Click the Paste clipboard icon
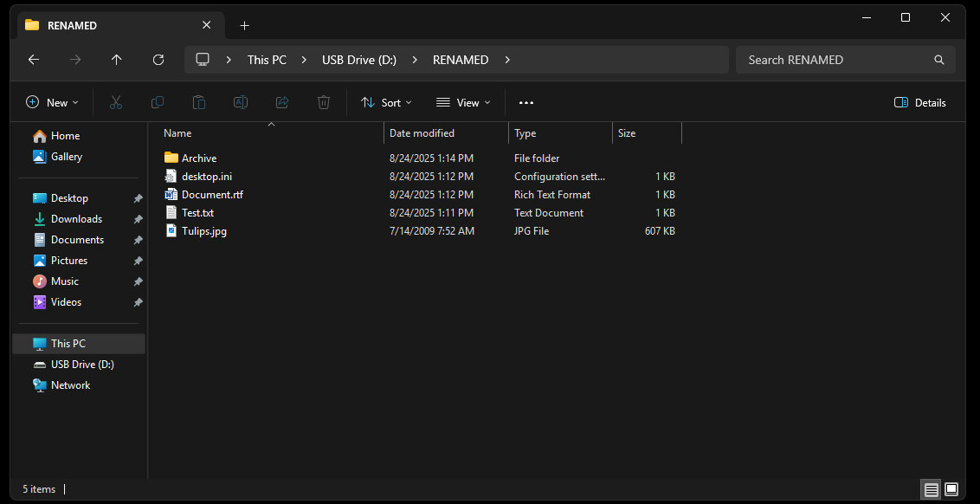 pos(199,102)
